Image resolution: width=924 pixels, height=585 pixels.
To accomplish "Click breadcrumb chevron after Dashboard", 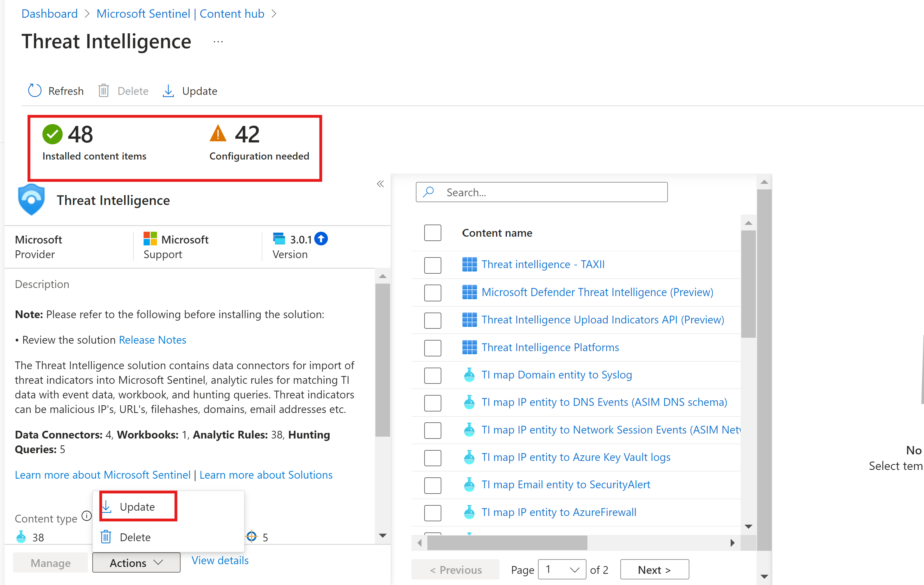I will click(87, 14).
